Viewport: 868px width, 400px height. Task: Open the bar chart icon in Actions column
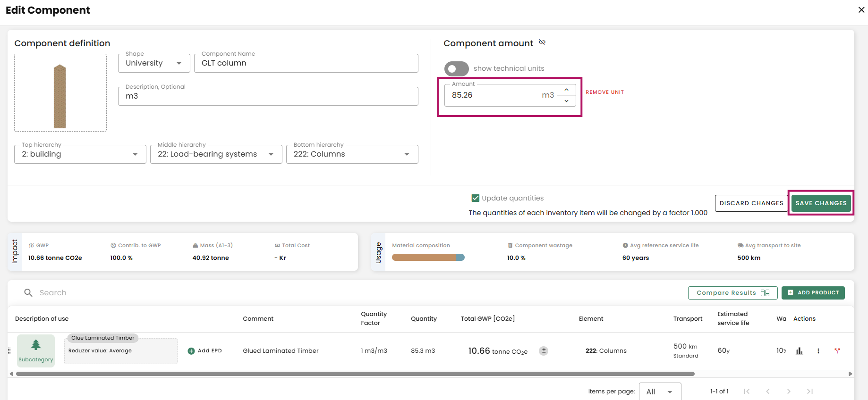point(799,351)
